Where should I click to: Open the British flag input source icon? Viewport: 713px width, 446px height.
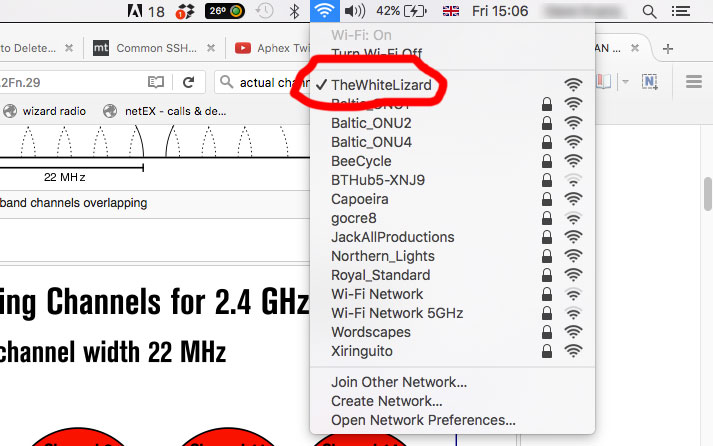click(x=451, y=11)
